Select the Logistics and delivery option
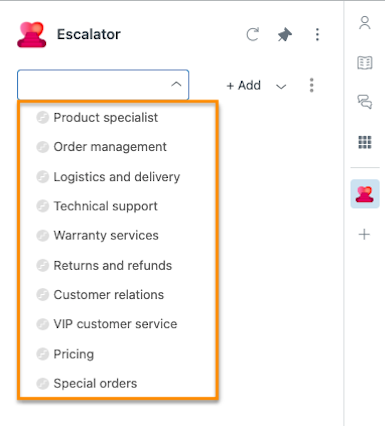This screenshot has width=385, height=426. pyautogui.click(x=118, y=177)
